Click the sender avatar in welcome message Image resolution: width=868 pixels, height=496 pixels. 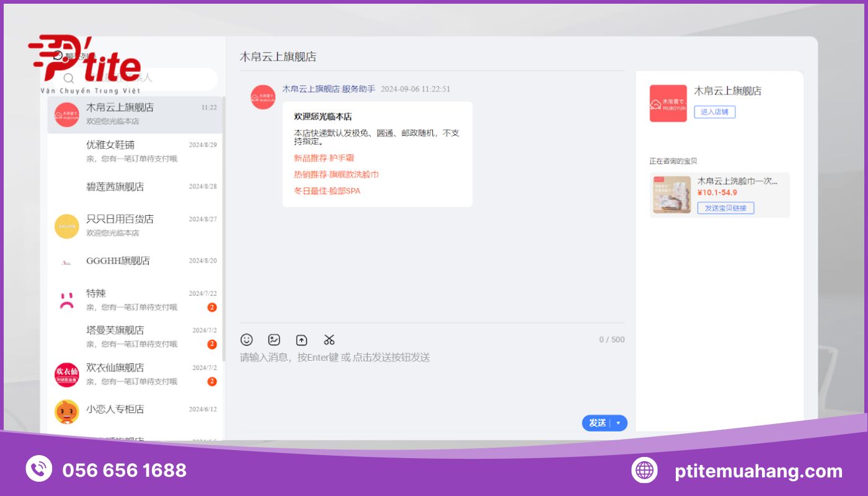click(263, 97)
